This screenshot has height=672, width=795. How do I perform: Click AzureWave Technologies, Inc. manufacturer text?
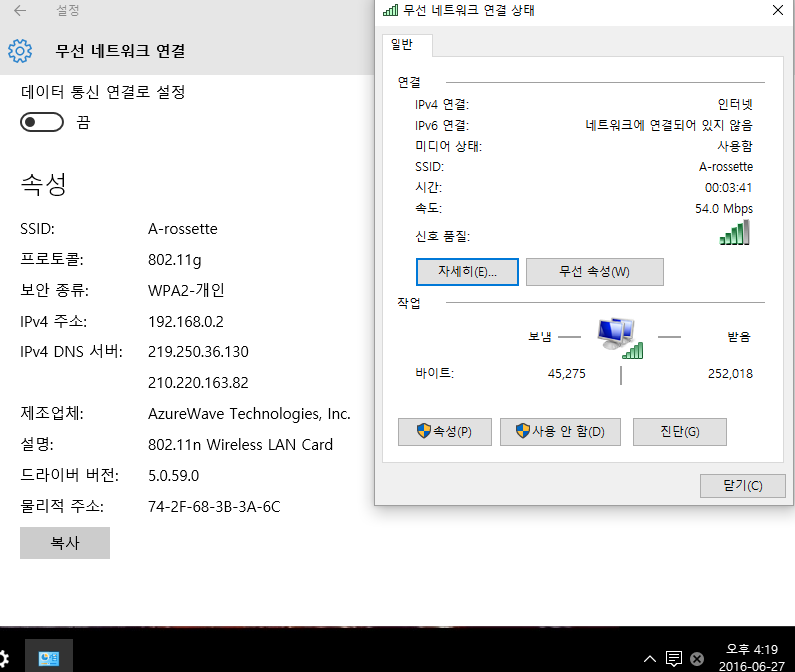pyautogui.click(x=249, y=414)
